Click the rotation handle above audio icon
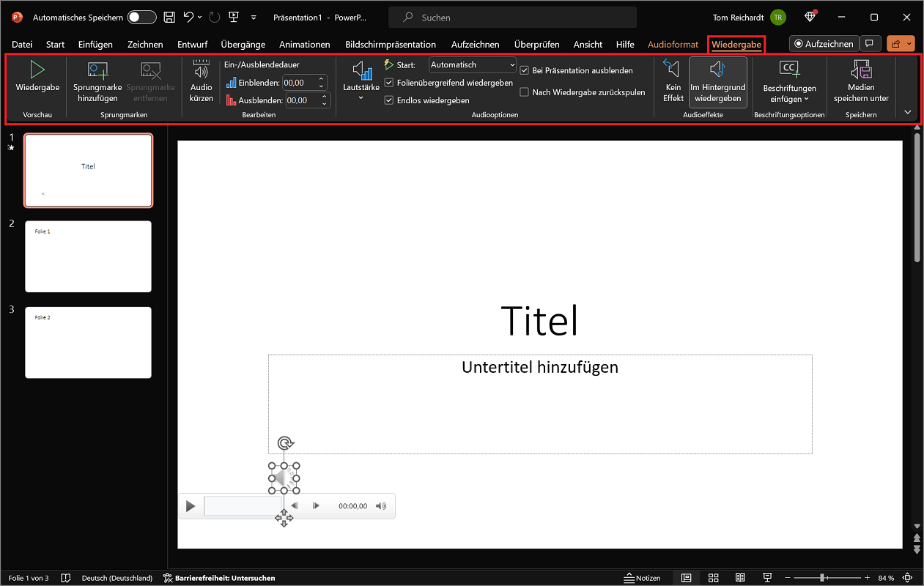Viewport: 924px width, 586px height. pyautogui.click(x=284, y=443)
